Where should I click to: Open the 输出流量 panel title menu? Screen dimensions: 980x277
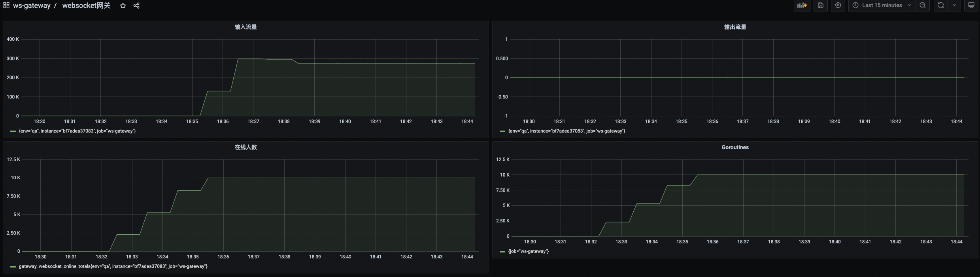click(735, 27)
